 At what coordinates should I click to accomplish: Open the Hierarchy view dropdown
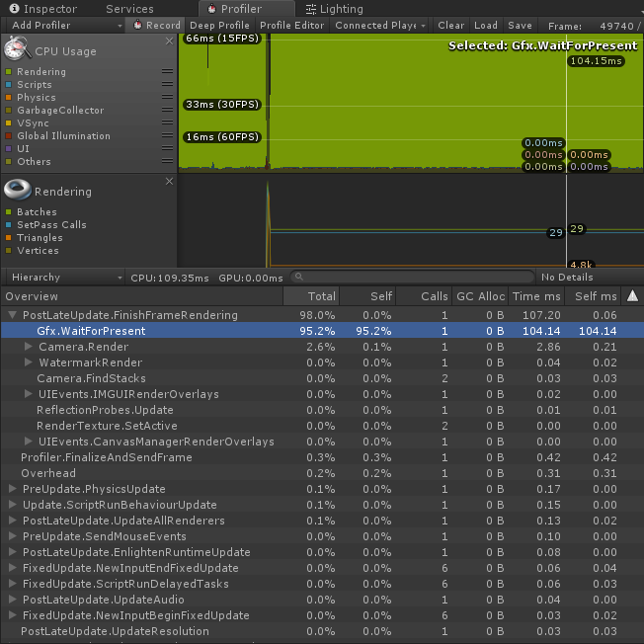[x=65, y=278]
